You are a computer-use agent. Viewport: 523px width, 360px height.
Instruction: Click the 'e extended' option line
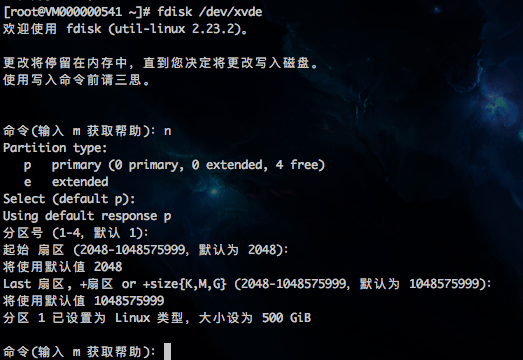coord(66,182)
